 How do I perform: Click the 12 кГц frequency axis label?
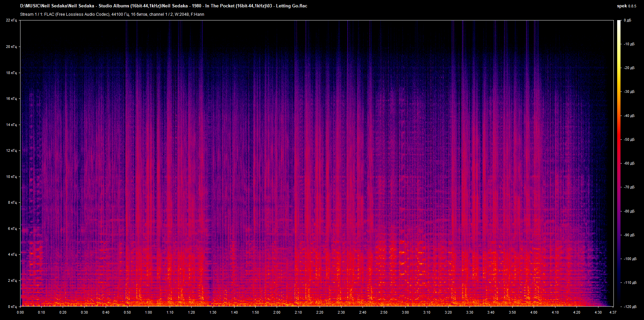pos(11,150)
